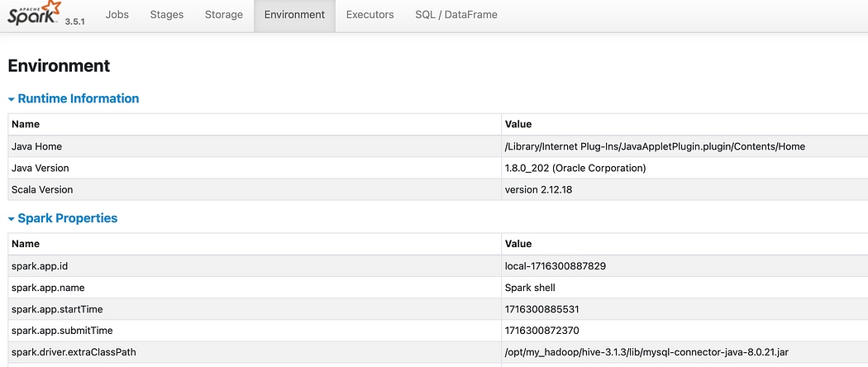Click the Spark version 3.5.1 label
The height and width of the screenshot is (367, 868).
pos(77,21)
